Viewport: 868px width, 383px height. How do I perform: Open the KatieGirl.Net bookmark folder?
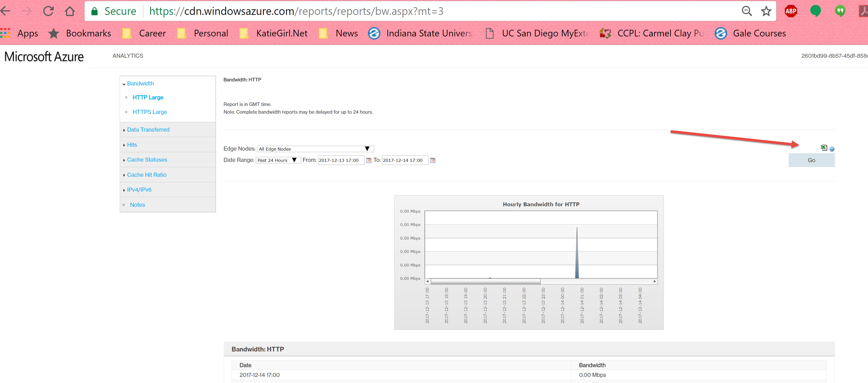point(273,33)
